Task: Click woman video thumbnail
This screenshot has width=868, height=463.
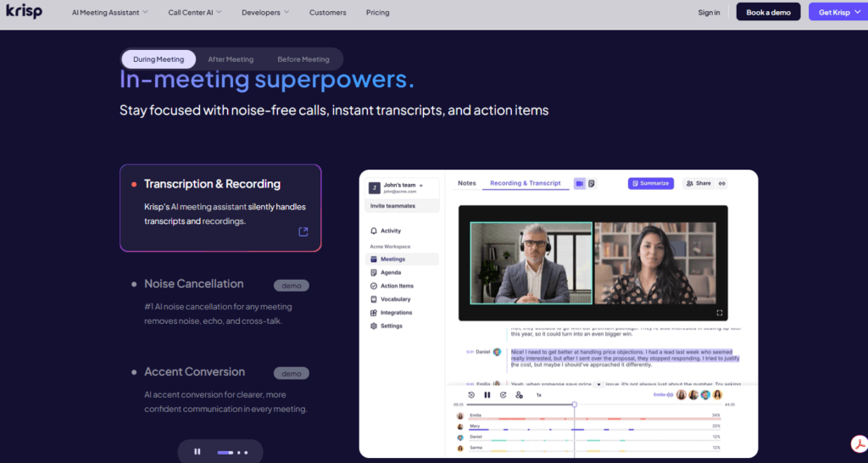Action: pos(655,263)
